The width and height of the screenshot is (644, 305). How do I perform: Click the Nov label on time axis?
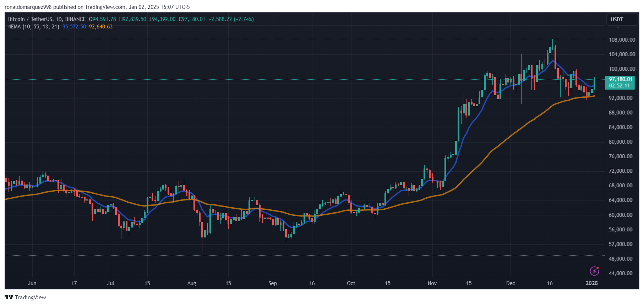[x=432, y=283]
